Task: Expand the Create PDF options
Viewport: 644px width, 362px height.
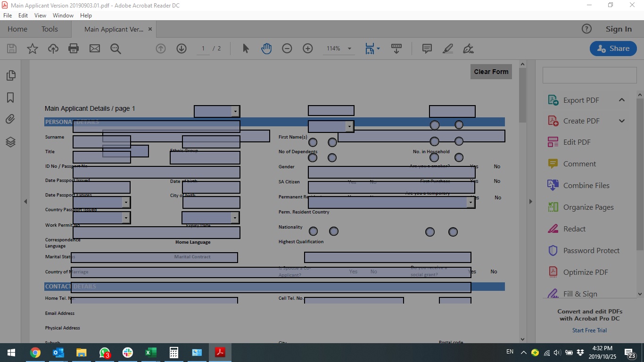Action: coord(621,121)
